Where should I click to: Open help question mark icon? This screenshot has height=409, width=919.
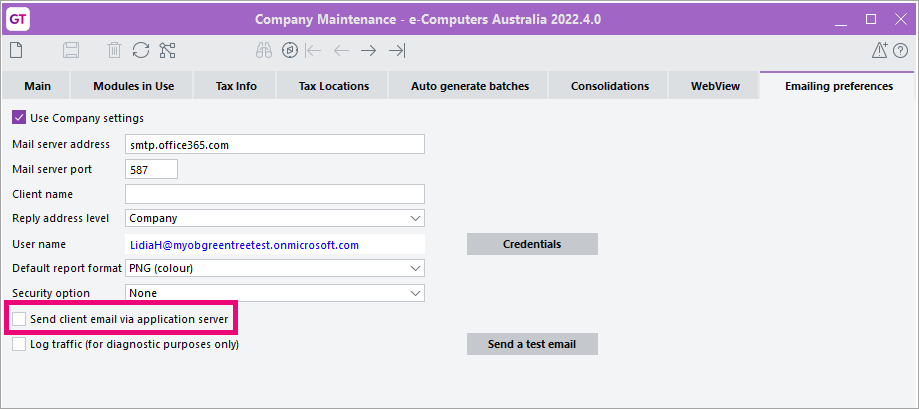[901, 50]
